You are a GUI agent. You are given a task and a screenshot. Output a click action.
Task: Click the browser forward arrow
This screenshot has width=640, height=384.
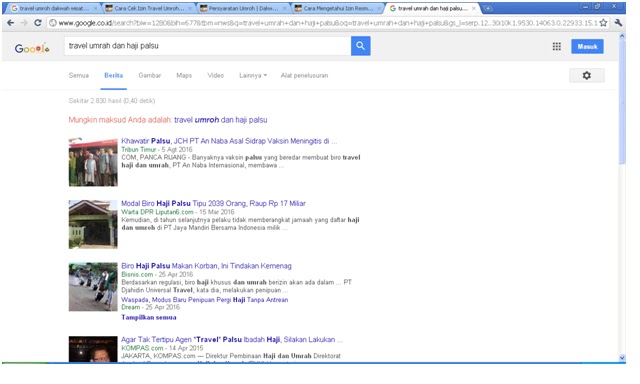(24, 23)
